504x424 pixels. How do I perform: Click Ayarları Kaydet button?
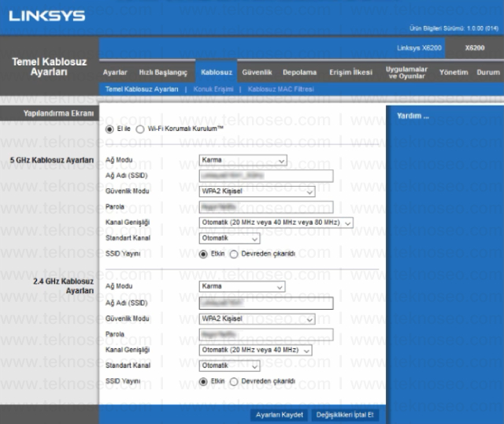[279, 415]
